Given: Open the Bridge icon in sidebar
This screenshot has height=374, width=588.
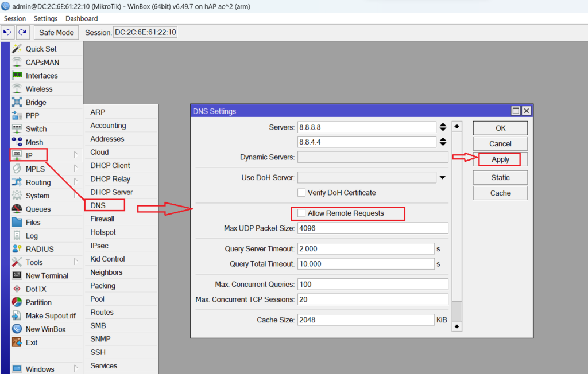Looking at the screenshot, I should 17,102.
